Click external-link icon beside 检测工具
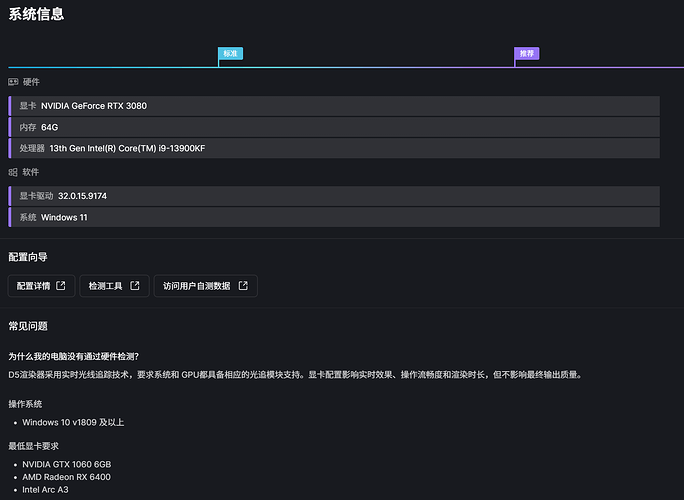Screen dimensions: 684x500 (135, 286)
